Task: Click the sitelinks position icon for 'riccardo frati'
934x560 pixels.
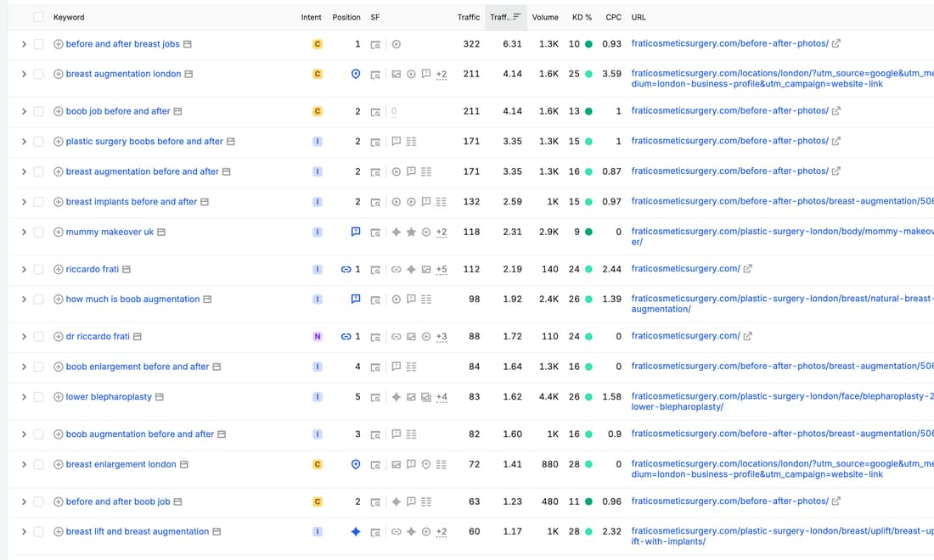Action: point(346,270)
